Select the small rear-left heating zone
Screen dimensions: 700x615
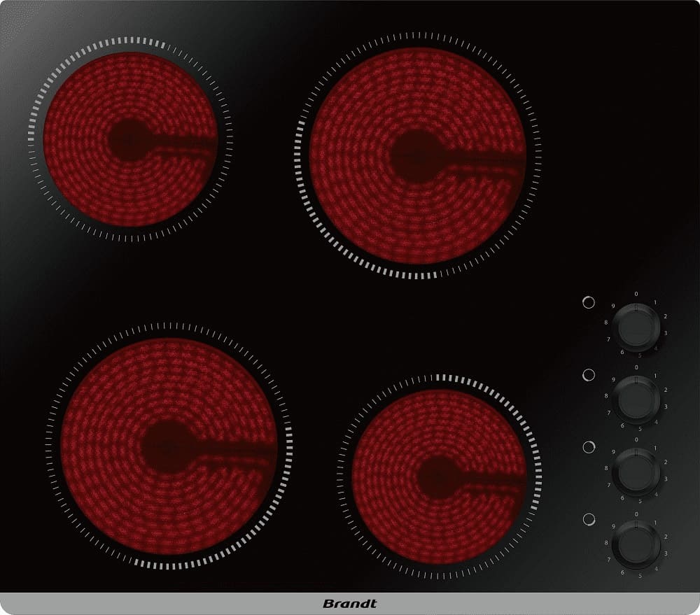130,139
